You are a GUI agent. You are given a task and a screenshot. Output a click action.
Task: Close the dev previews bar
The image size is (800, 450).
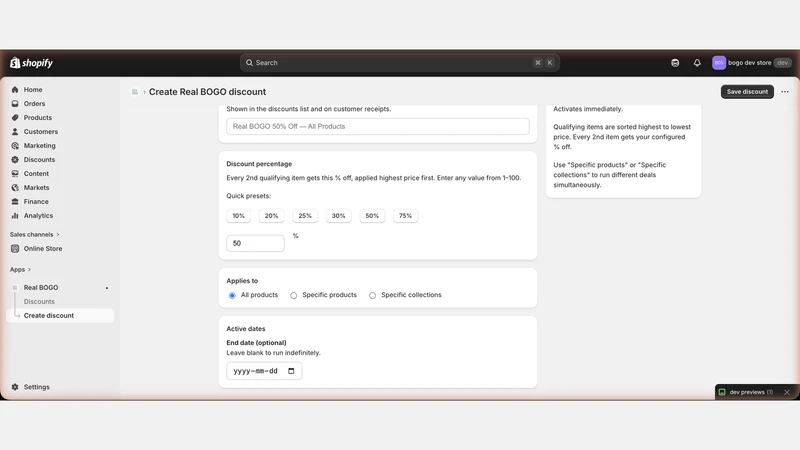[x=787, y=392]
